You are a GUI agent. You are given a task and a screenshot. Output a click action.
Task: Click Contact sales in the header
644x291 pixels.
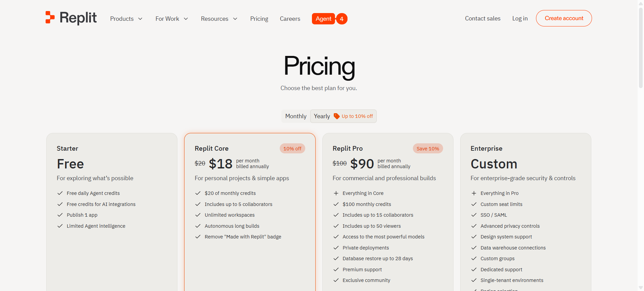482,18
